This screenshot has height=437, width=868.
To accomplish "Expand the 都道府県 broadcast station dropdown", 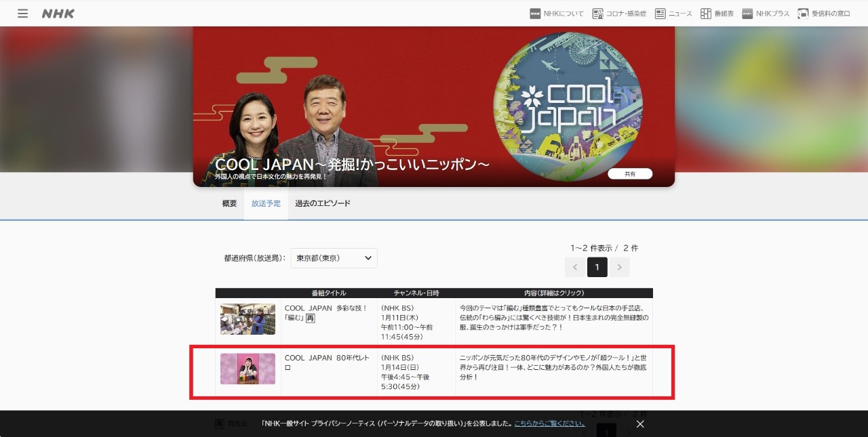I will [334, 258].
